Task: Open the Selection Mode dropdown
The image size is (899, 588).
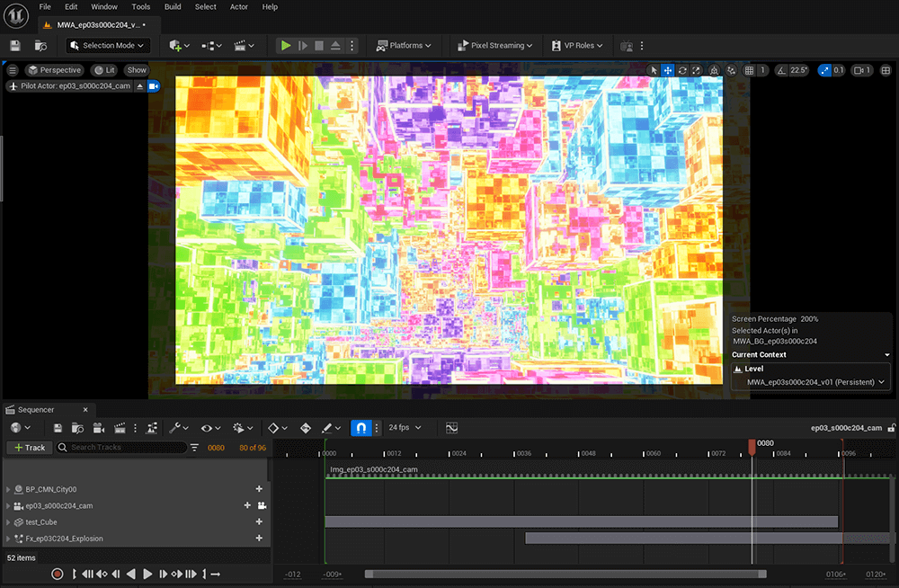Action: point(107,45)
